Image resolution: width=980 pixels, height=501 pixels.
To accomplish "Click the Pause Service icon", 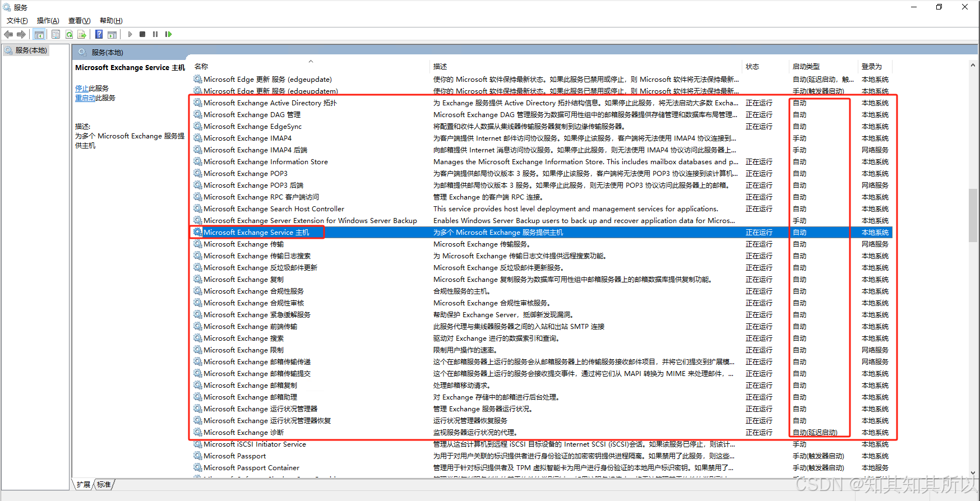I will (155, 34).
